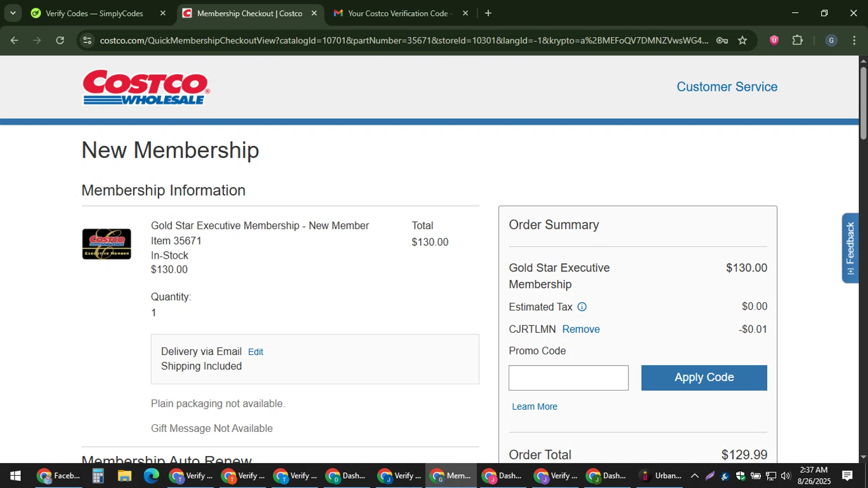Open the purple shield extension icon
The width and height of the screenshot is (868, 488).
click(774, 41)
